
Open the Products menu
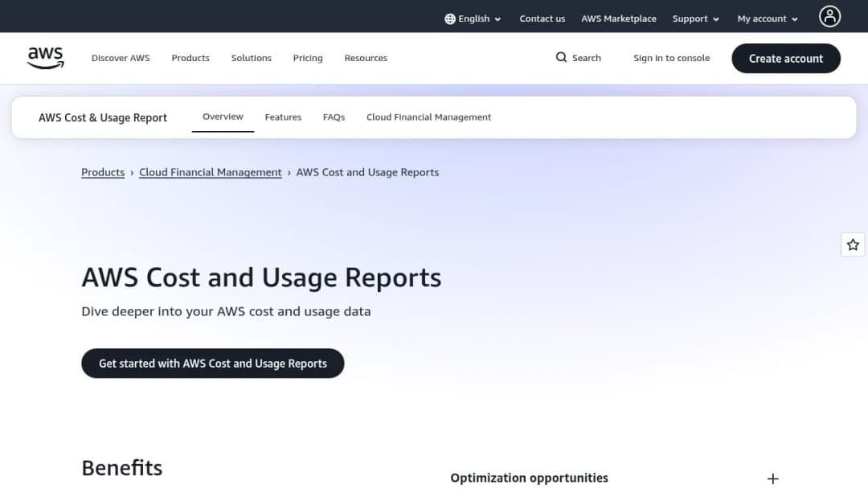tap(190, 58)
